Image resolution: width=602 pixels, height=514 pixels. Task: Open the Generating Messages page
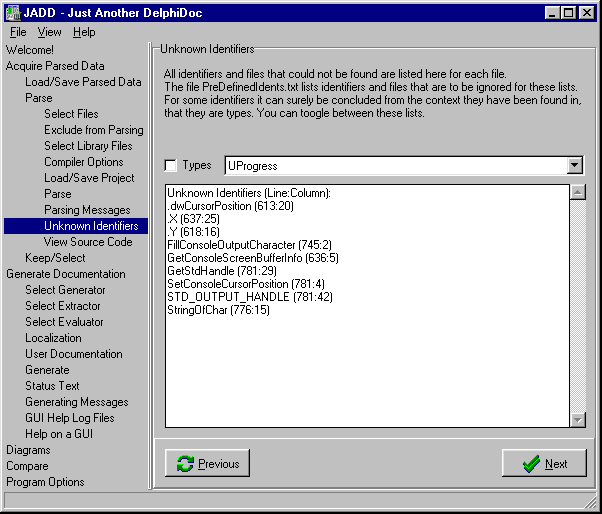point(77,402)
